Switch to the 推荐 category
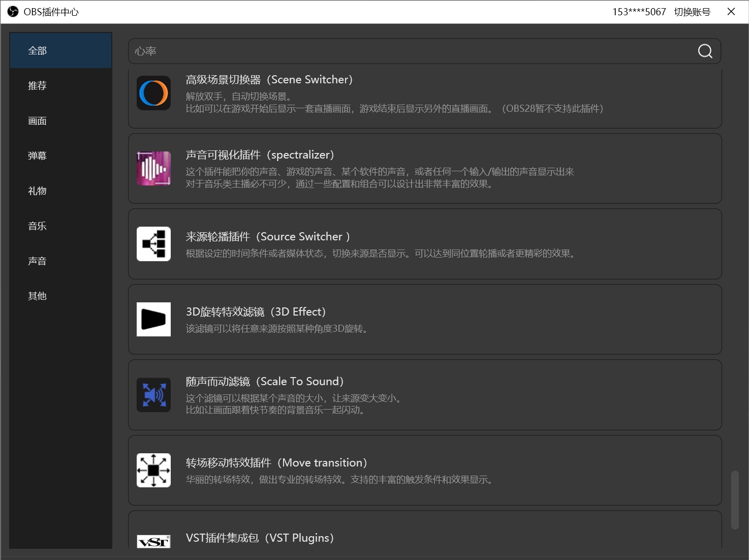The width and height of the screenshot is (749, 560). click(60, 85)
